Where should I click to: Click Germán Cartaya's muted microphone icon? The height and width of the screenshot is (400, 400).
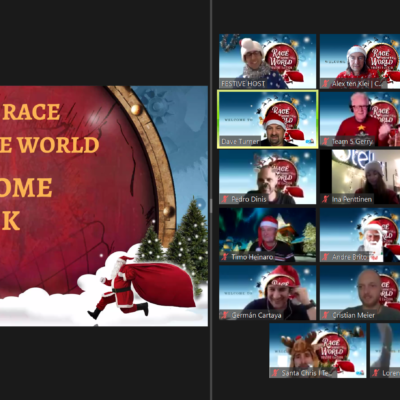pyautogui.click(x=225, y=315)
